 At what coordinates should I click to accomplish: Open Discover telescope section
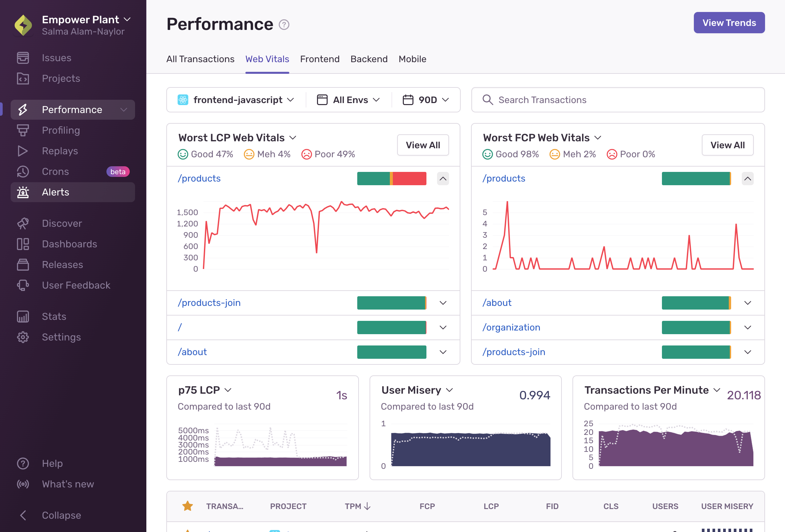click(x=73, y=223)
